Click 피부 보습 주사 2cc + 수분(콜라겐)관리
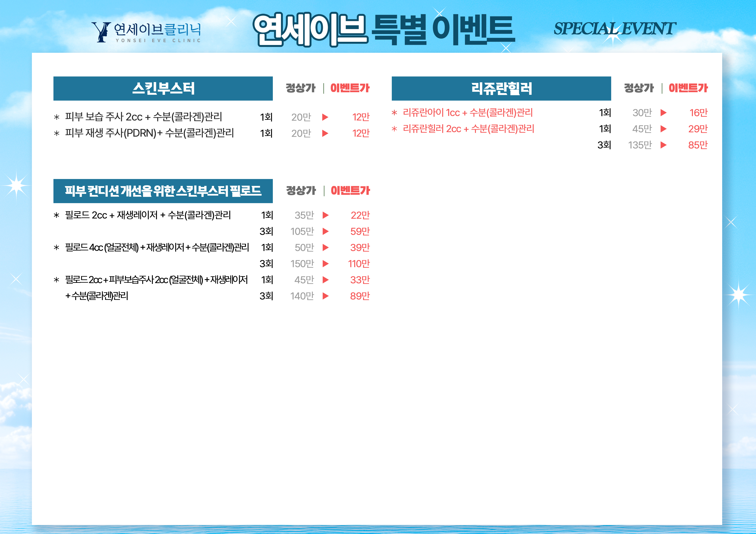This screenshot has width=756, height=534. (143, 117)
